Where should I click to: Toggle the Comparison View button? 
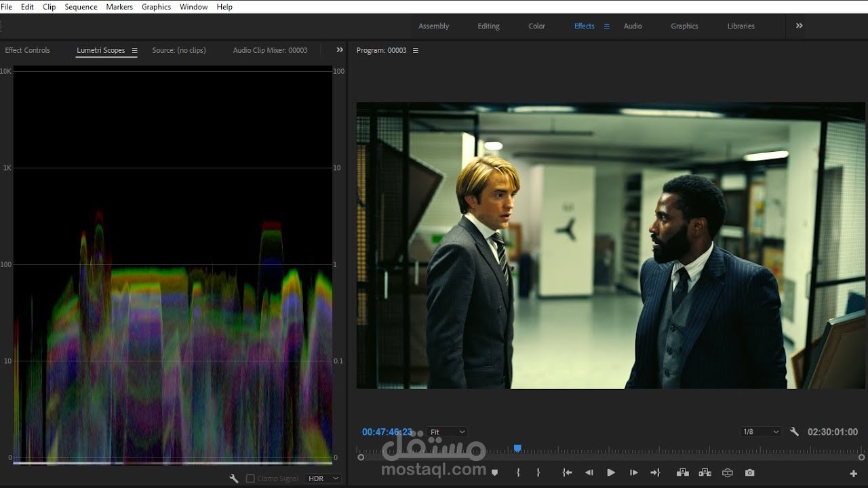pyautogui.click(x=728, y=472)
